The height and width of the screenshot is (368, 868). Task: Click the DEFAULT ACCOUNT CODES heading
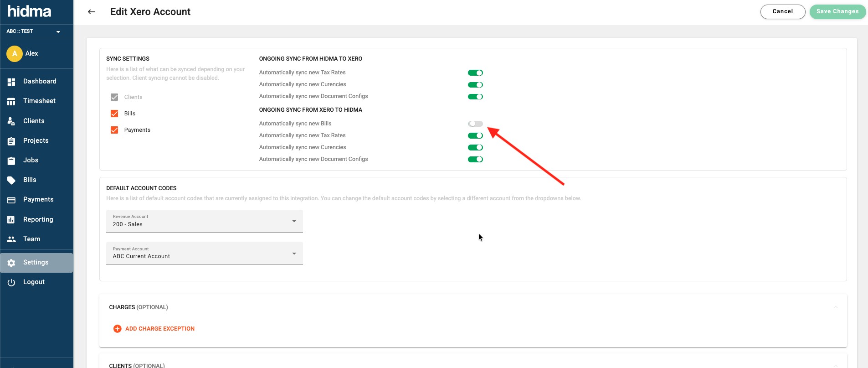pyautogui.click(x=141, y=188)
